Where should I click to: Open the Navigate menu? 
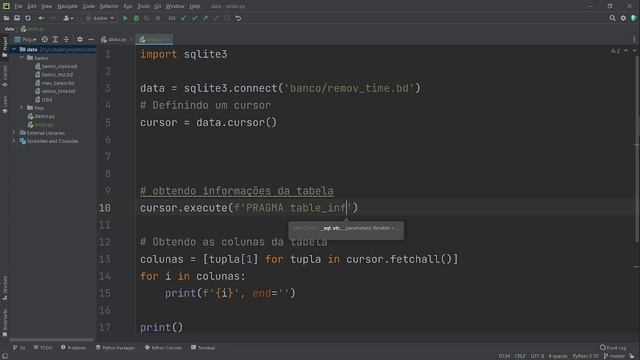coord(67,6)
